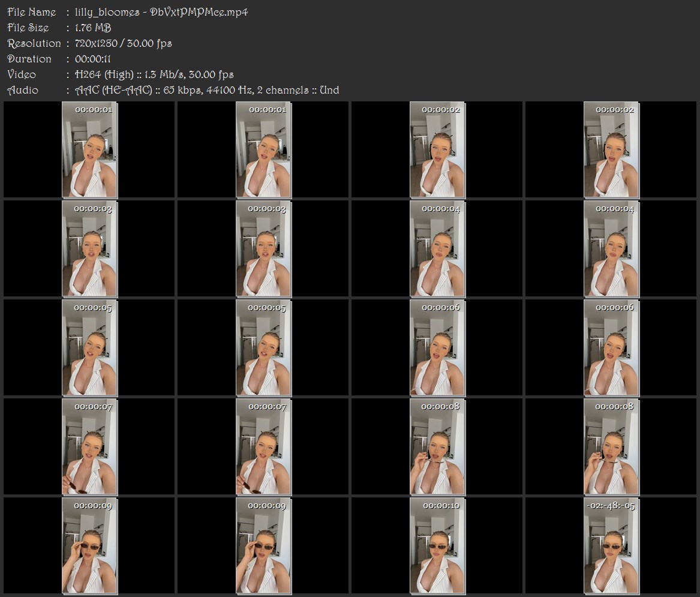
Task: Open the thumbnail stamped 00:00:10
Action: [x=437, y=546]
